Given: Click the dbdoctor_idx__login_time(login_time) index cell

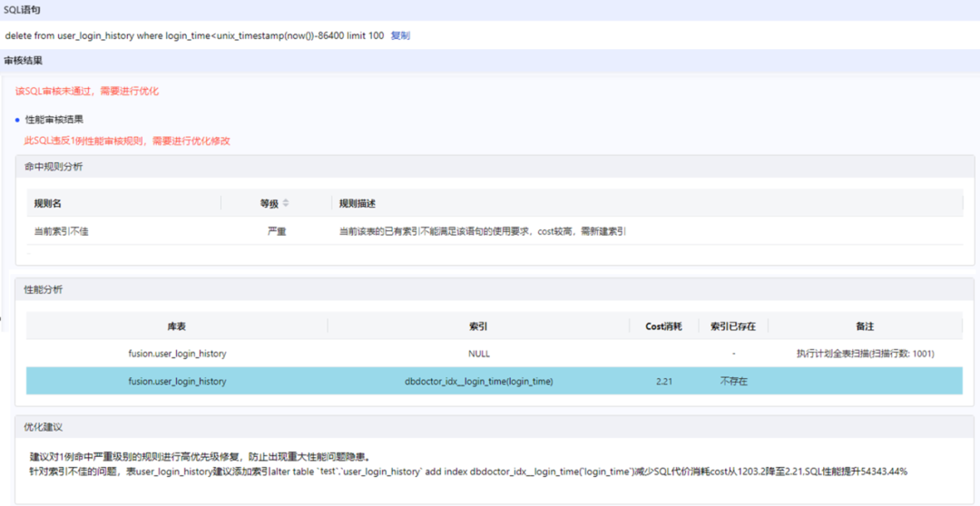Looking at the screenshot, I should tap(479, 381).
